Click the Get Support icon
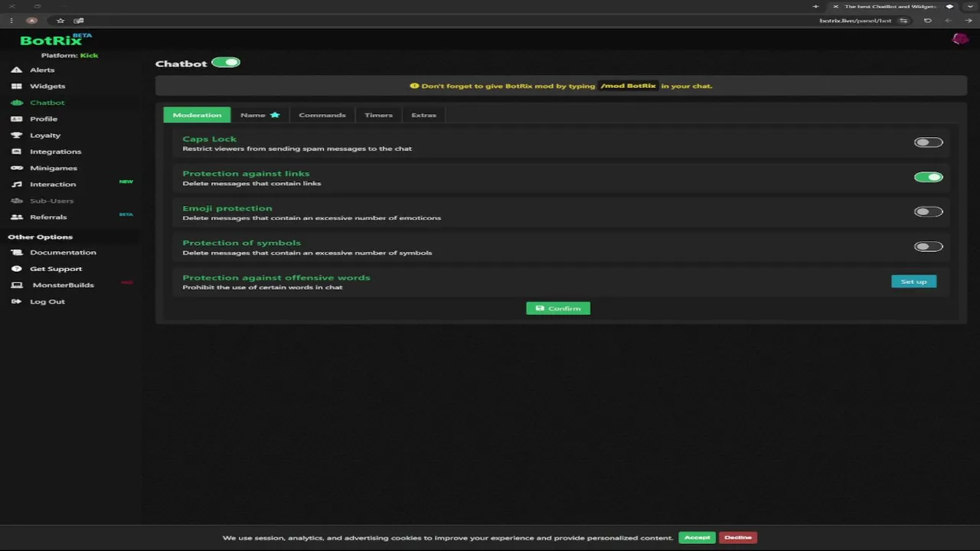Image resolution: width=980 pixels, height=551 pixels. tap(16, 269)
